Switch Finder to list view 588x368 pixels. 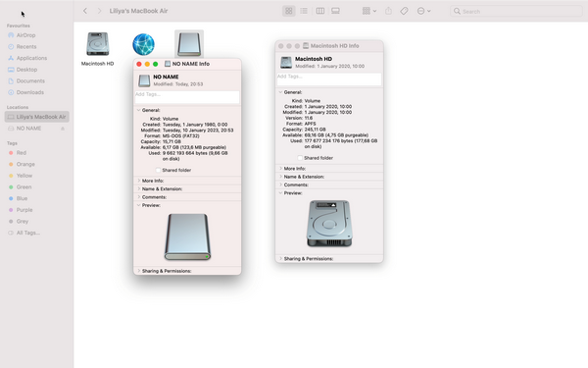click(x=304, y=11)
